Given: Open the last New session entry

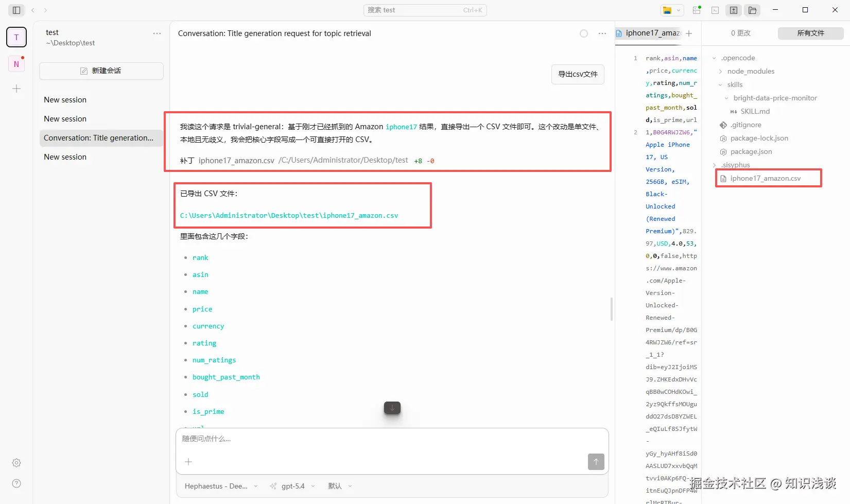Looking at the screenshot, I should coord(101,157).
